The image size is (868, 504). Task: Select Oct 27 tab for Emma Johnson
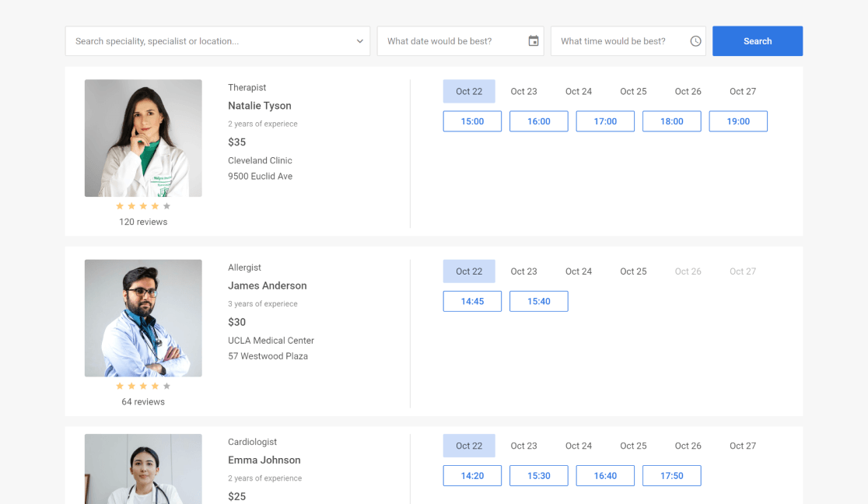pyautogui.click(x=743, y=446)
